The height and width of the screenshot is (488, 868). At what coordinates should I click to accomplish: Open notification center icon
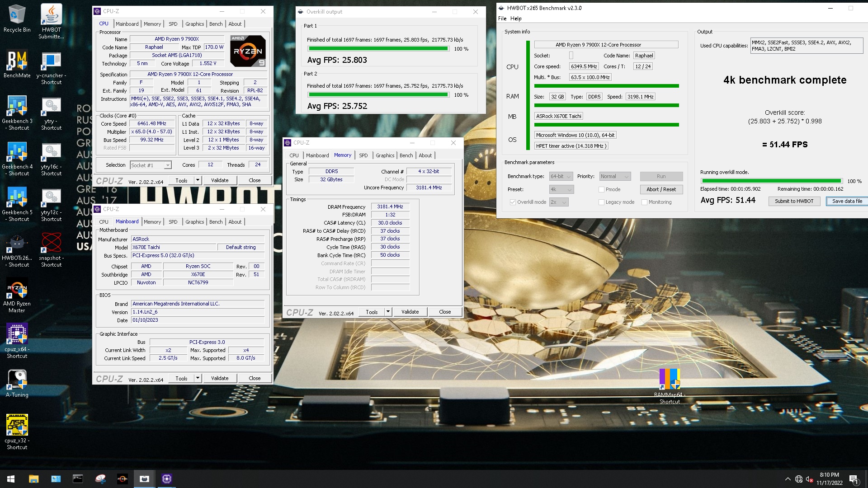(854, 479)
